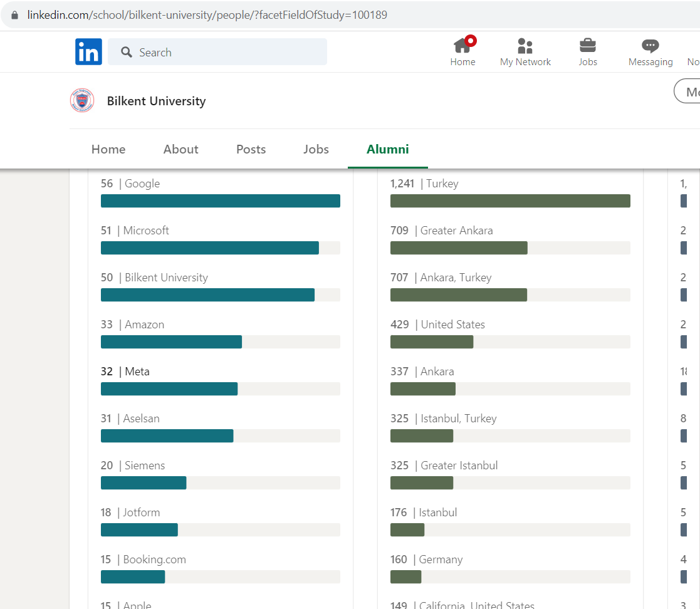Select the Alumni tab
Image resolution: width=700 pixels, height=609 pixels.
coord(387,149)
